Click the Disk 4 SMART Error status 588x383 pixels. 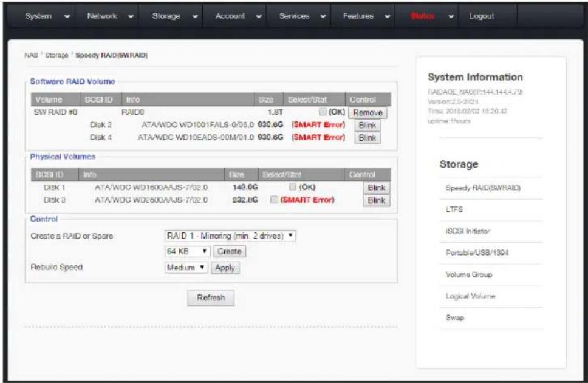tap(318, 138)
